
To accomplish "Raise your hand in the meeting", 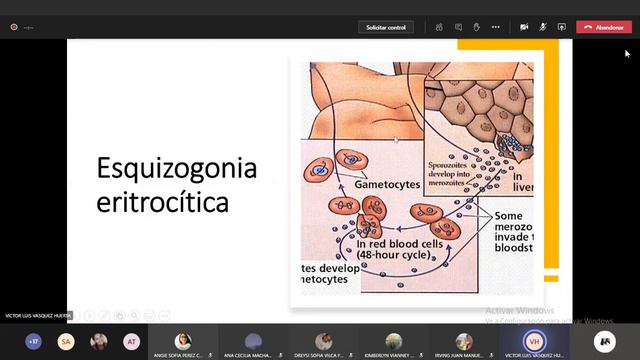I will (476, 27).
